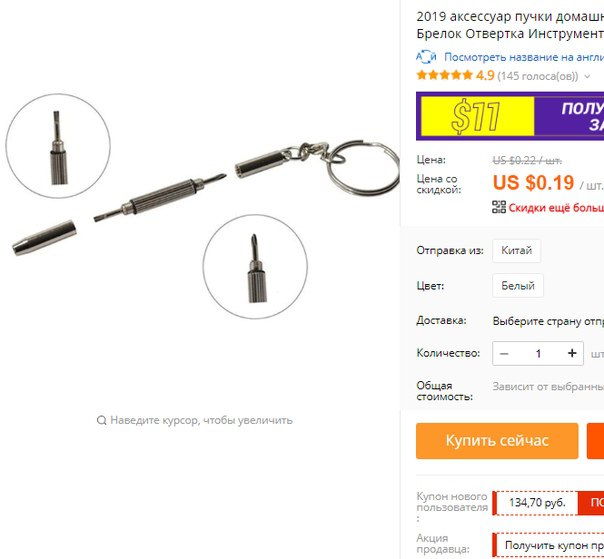Select the Белый color option
Screen dimensions: 604x559
coord(518,285)
